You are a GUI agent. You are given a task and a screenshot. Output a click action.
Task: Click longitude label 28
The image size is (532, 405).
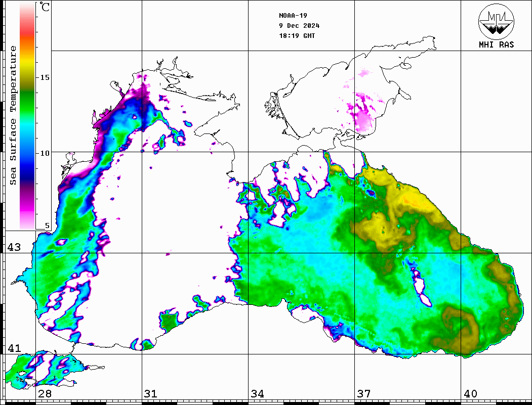click(45, 393)
